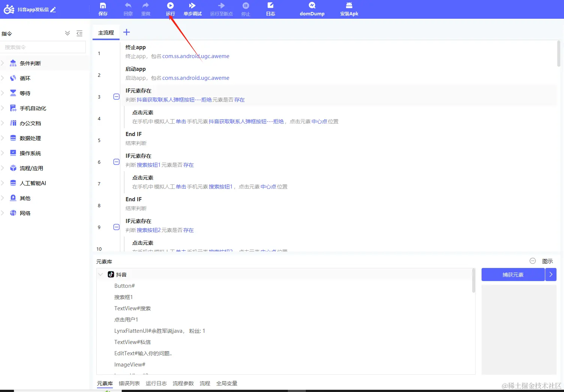Expand chevron beside 条件判断

point(3,63)
